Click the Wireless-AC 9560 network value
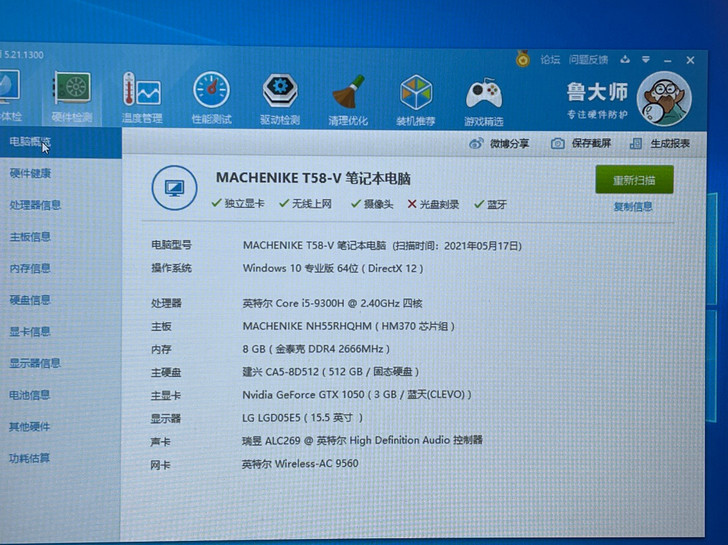This screenshot has height=545, width=728. [300, 464]
